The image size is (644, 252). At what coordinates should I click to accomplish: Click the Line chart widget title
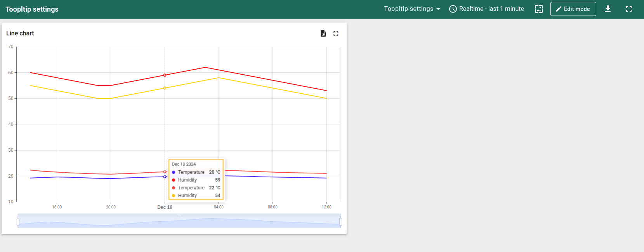click(x=20, y=33)
